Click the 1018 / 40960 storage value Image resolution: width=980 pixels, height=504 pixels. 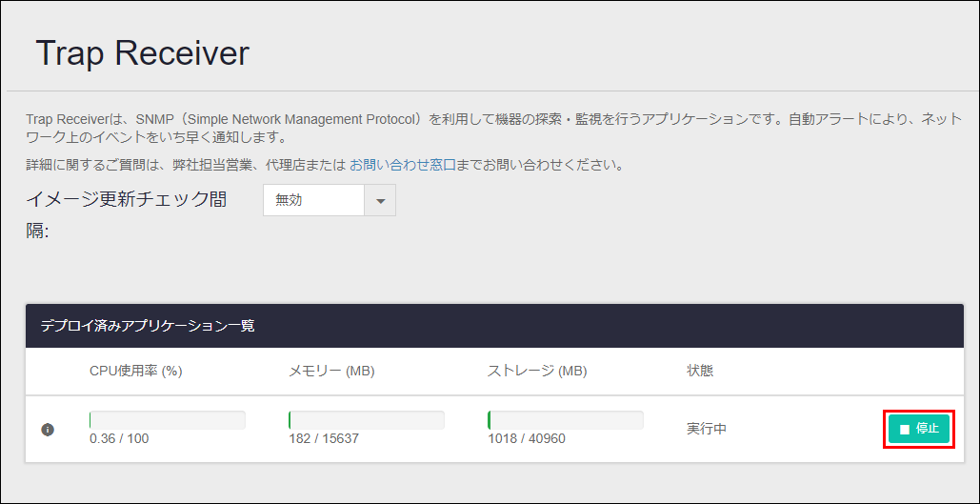pyautogui.click(x=527, y=438)
